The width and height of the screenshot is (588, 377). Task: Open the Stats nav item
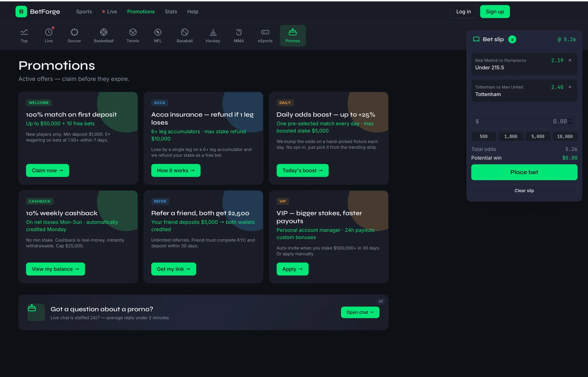[x=171, y=12]
